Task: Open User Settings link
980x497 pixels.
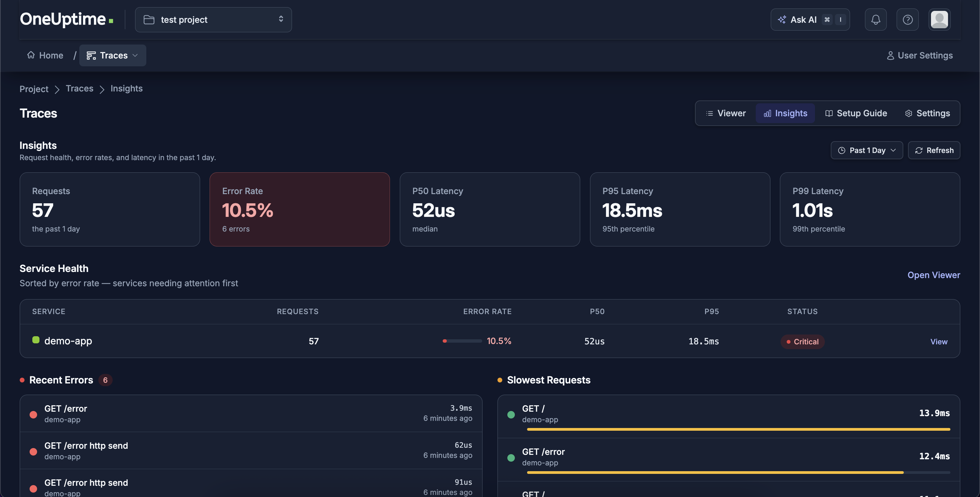Action: (x=919, y=55)
